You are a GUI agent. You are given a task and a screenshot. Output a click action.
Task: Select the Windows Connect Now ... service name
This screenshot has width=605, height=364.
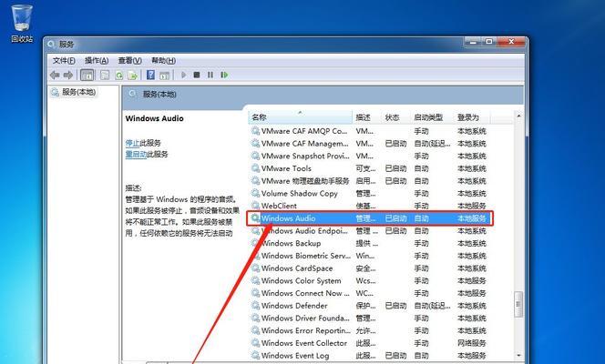(305, 293)
